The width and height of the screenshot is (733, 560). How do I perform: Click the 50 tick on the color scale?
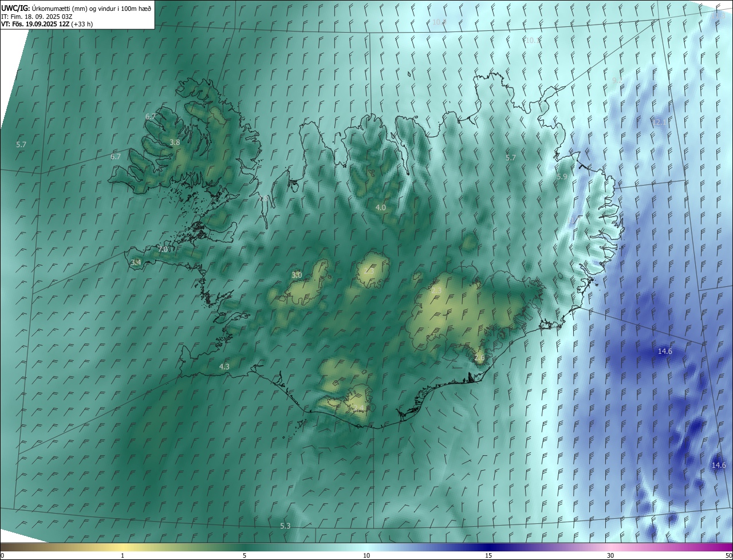tap(728, 555)
